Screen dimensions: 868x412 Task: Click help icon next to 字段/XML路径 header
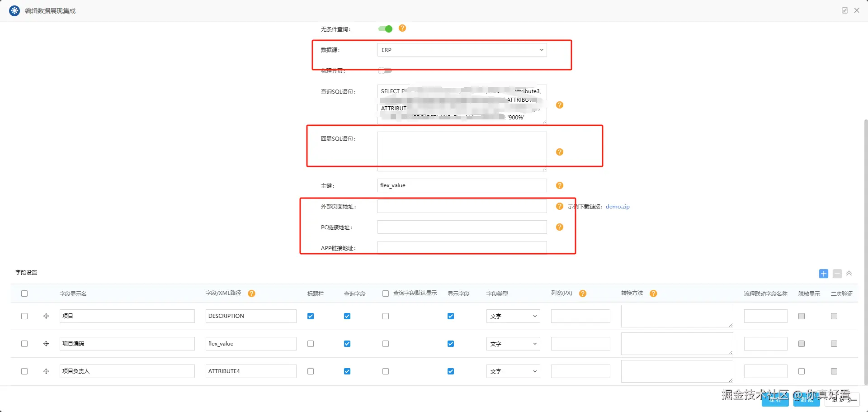[252, 294]
